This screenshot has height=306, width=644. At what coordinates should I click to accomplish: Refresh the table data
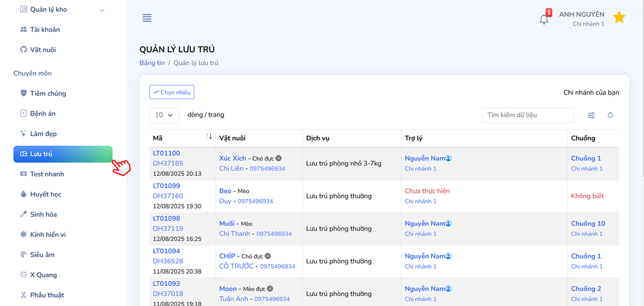(x=610, y=115)
